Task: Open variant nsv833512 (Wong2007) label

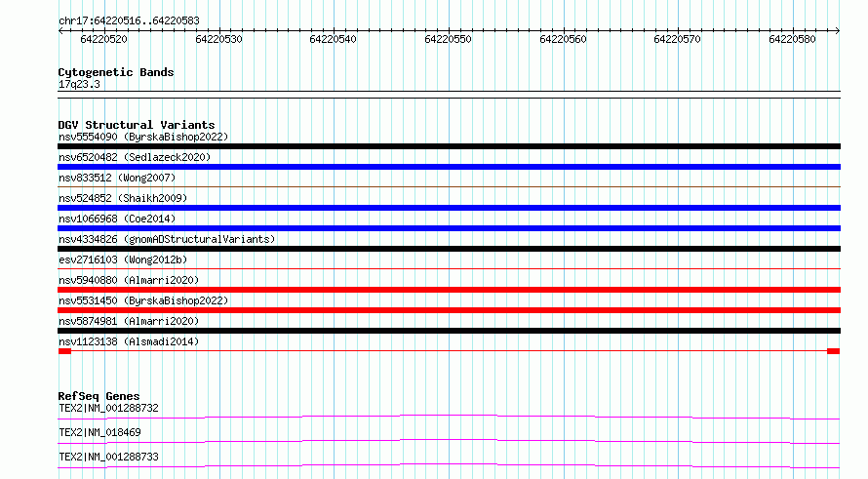Action: [x=117, y=178]
